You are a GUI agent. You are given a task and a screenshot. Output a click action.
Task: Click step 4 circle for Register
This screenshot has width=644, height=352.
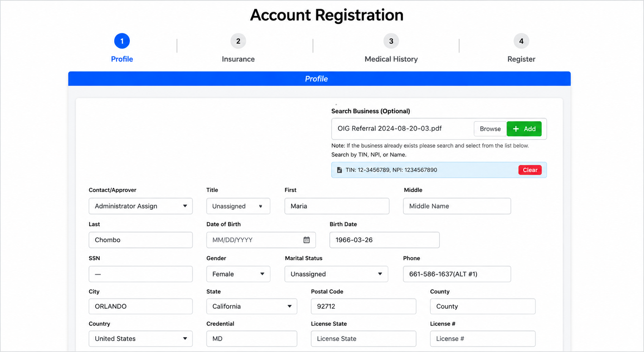521,41
